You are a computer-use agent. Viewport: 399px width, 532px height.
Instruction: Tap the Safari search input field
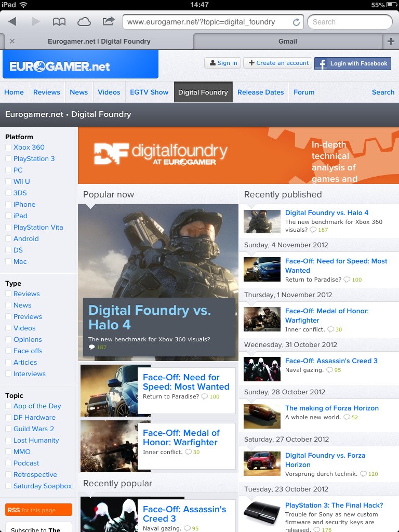click(349, 22)
